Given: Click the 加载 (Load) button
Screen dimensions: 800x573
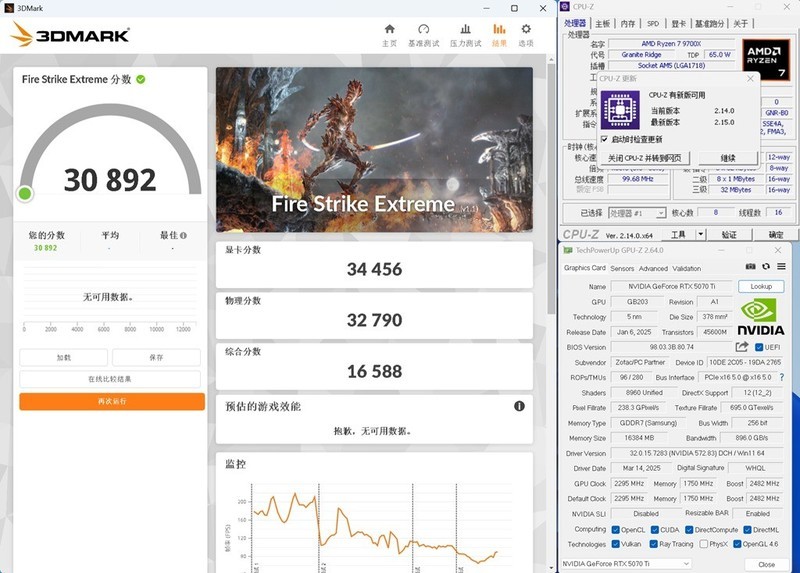Looking at the screenshot, I should pyautogui.click(x=64, y=358).
